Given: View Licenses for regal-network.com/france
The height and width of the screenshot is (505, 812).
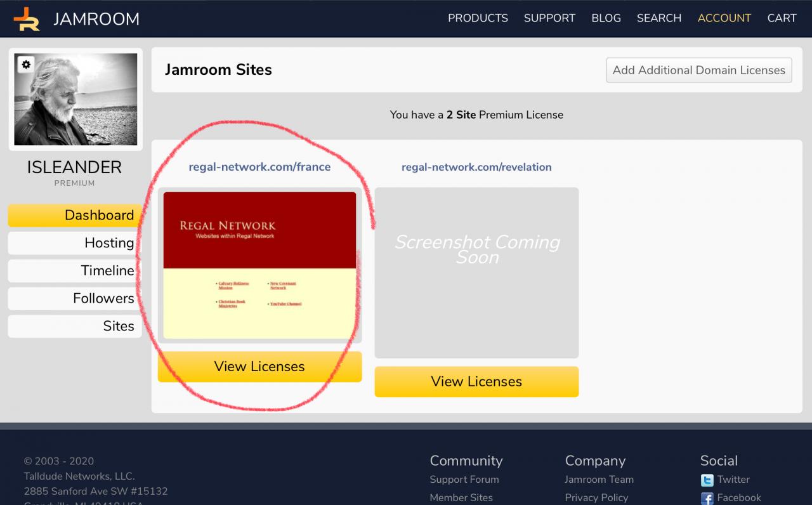Looking at the screenshot, I should pyautogui.click(x=259, y=367).
